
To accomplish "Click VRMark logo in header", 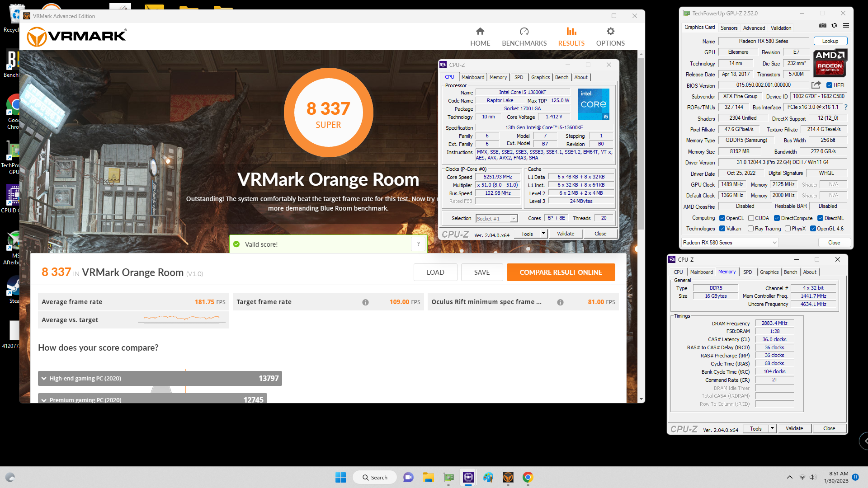I will tap(77, 36).
